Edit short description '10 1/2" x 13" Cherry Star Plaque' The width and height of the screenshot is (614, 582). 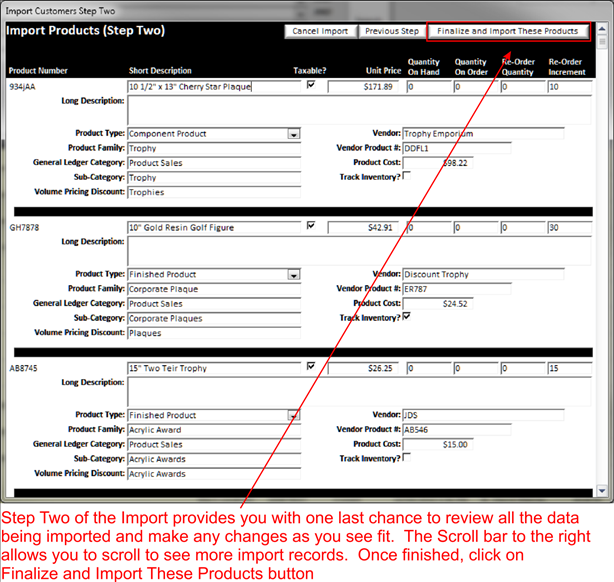coord(214,87)
